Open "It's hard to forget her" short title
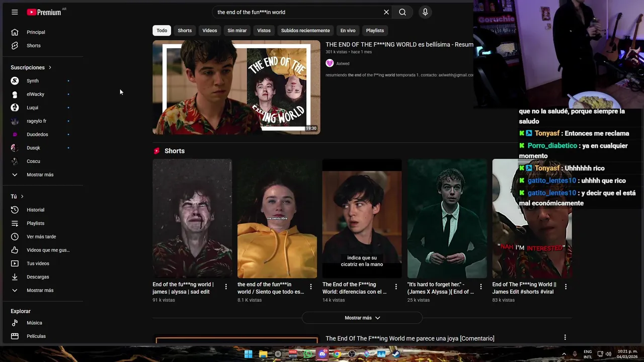Viewport: 644px width, 362px height. click(441, 288)
